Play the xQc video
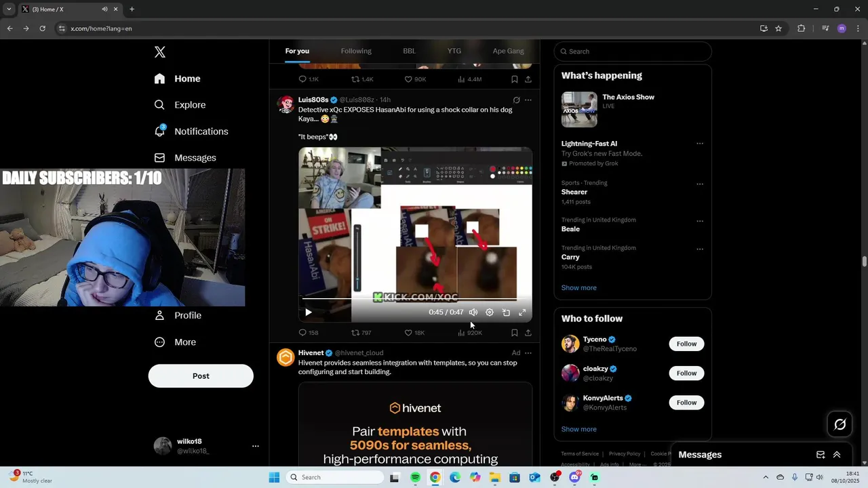The width and height of the screenshot is (868, 488). point(308,312)
